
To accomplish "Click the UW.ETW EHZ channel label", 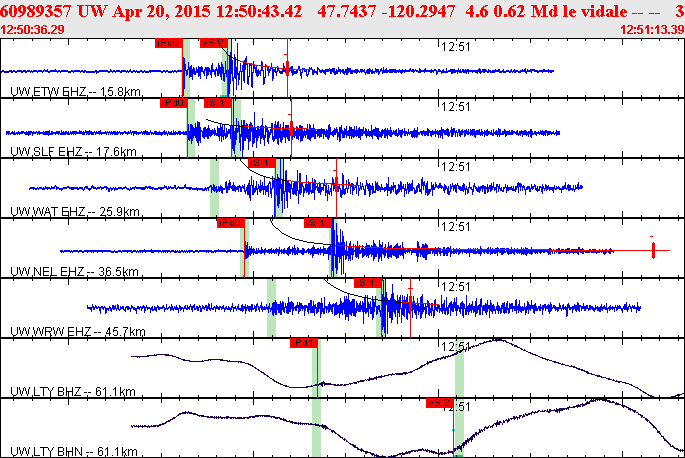I will [x=75, y=92].
